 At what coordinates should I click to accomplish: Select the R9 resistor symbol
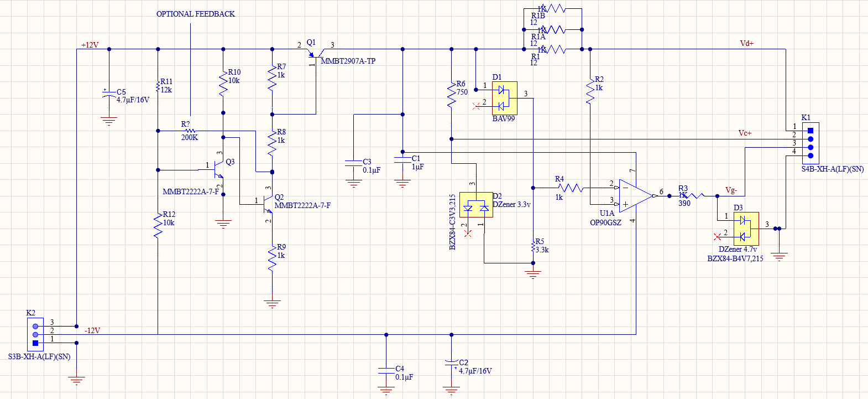pos(272,258)
